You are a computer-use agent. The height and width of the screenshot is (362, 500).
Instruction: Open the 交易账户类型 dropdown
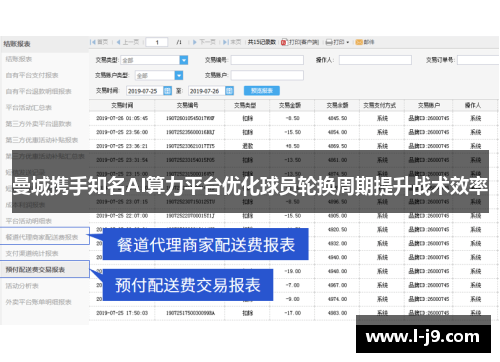179,75
